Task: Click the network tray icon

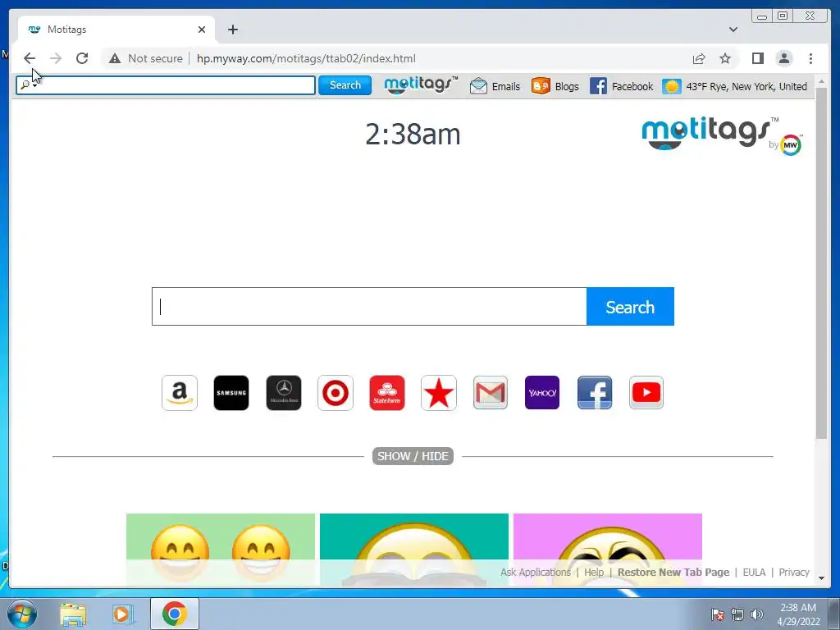Action: (x=737, y=614)
